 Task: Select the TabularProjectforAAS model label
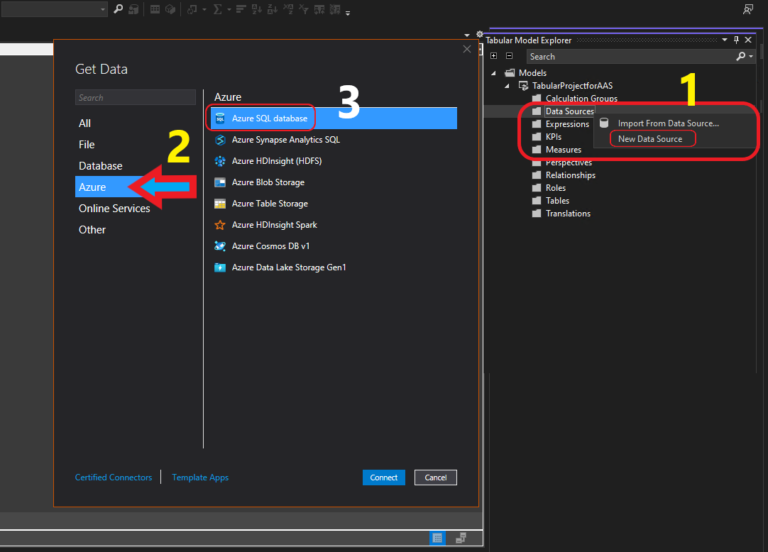coord(572,86)
